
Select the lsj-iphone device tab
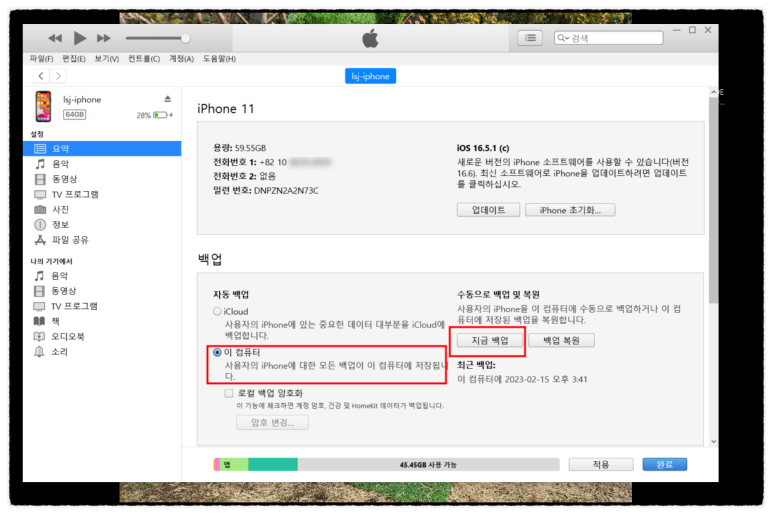370,76
